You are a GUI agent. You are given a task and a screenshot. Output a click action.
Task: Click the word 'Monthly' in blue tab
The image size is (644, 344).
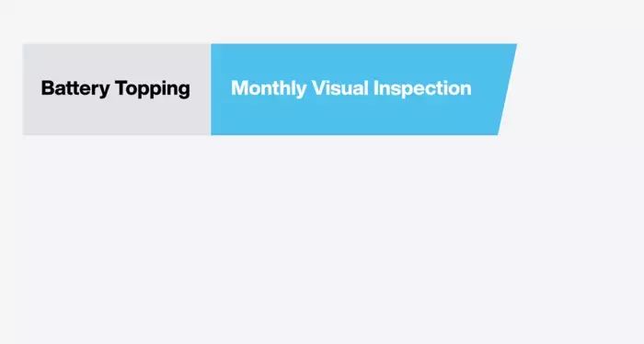[269, 88]
